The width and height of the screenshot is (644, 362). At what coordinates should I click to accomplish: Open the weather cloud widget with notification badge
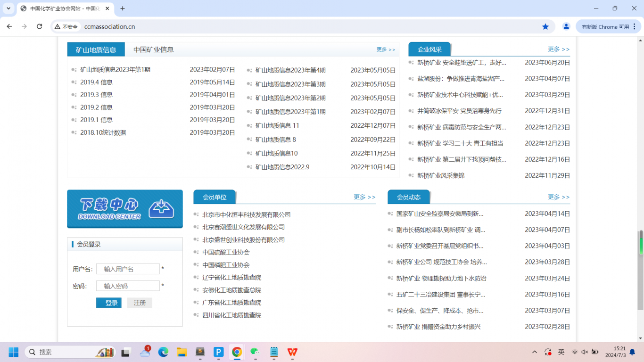click(x=145, y=352)
